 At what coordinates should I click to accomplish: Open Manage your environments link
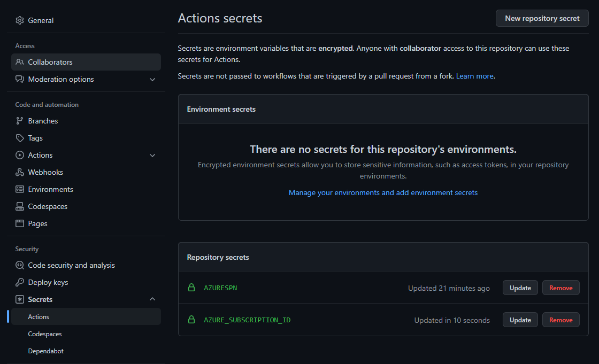(383, 192)
